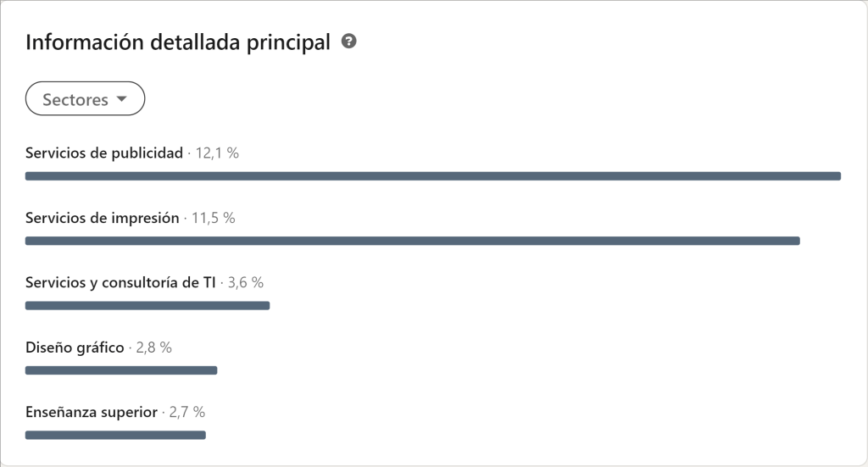Click the 11,5 % percentage value
Image resolution: width=868 pixels, height=467 pixels.
point(214,218)
